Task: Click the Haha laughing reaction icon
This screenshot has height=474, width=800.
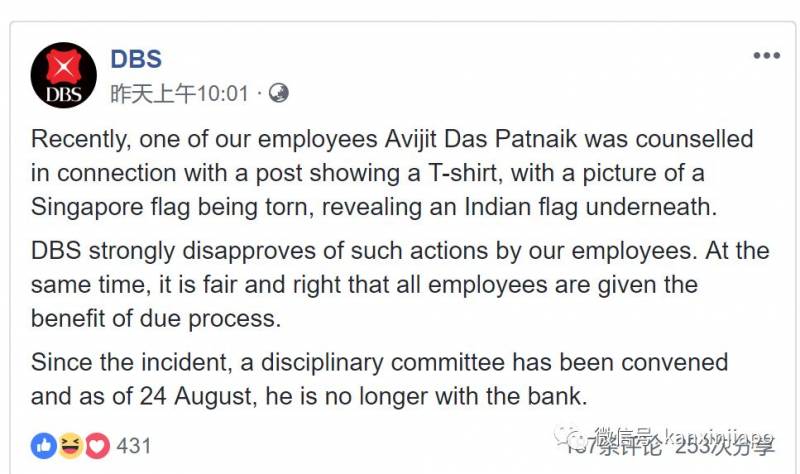Action: click(70, 446)
